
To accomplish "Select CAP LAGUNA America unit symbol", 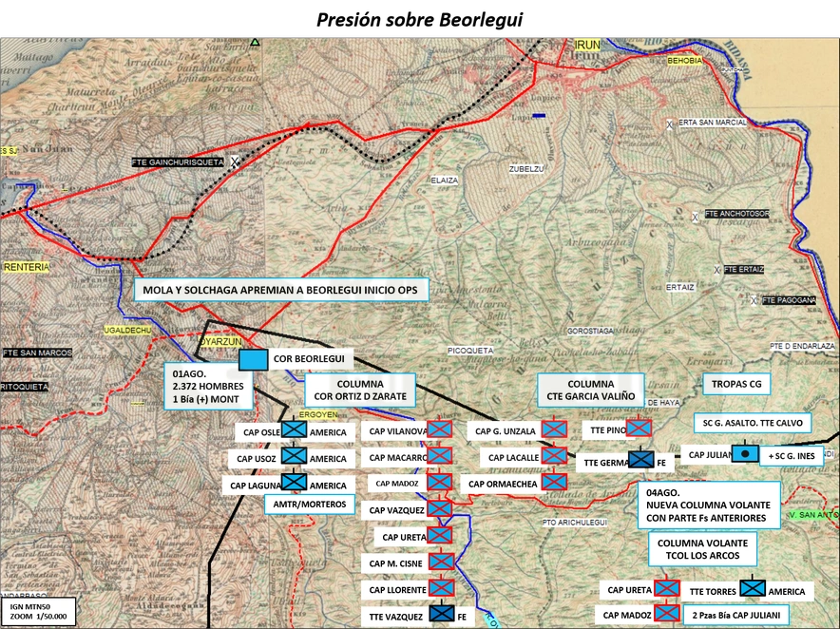I will pos(295,481).
